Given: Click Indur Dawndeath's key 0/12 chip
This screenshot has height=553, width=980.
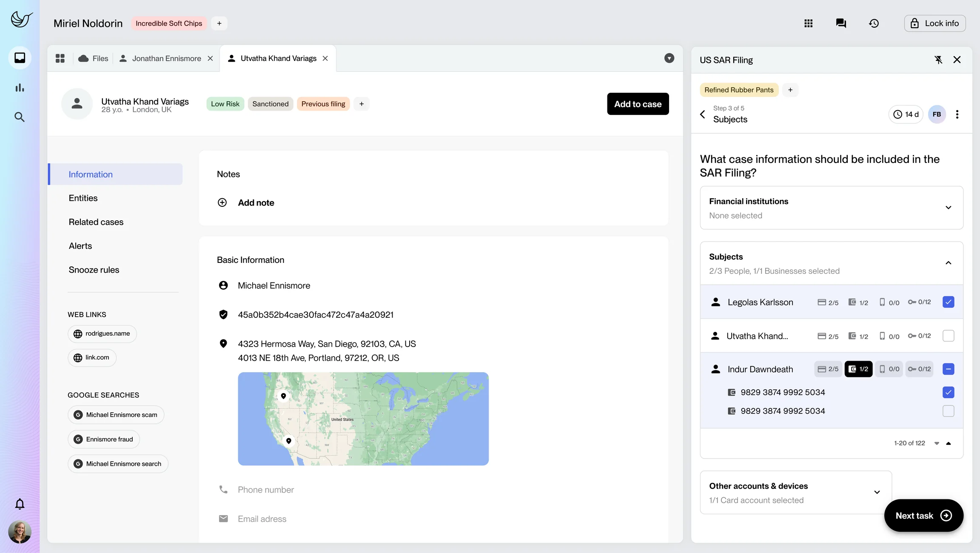Looking at the screenshot, I should coord(919,369).
